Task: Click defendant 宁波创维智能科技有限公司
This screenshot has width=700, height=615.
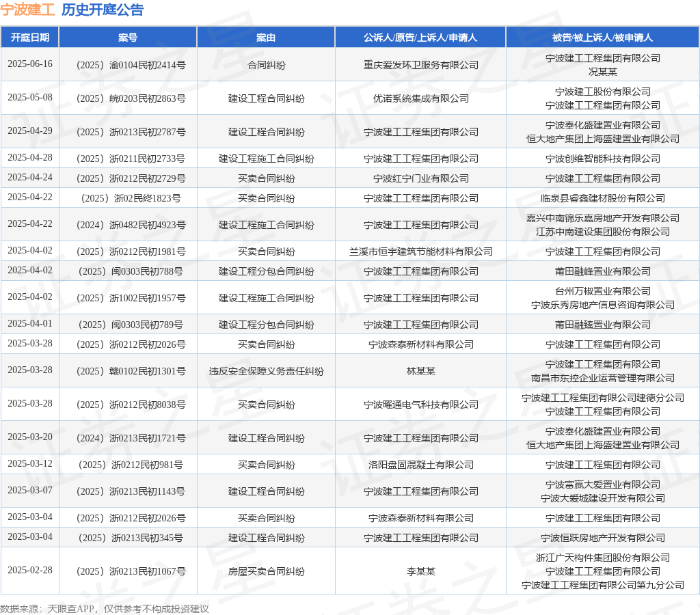Action: tap(603, 159)
